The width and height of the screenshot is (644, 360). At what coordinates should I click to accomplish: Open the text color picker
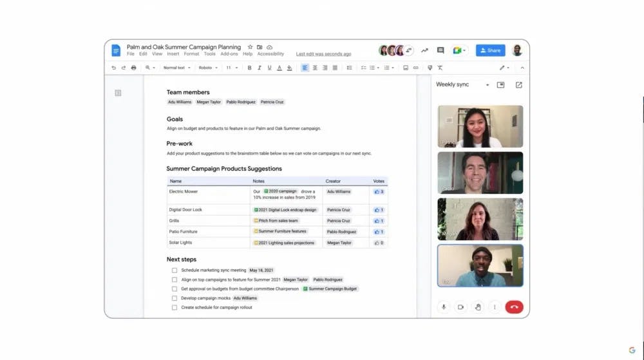(279, 68)
